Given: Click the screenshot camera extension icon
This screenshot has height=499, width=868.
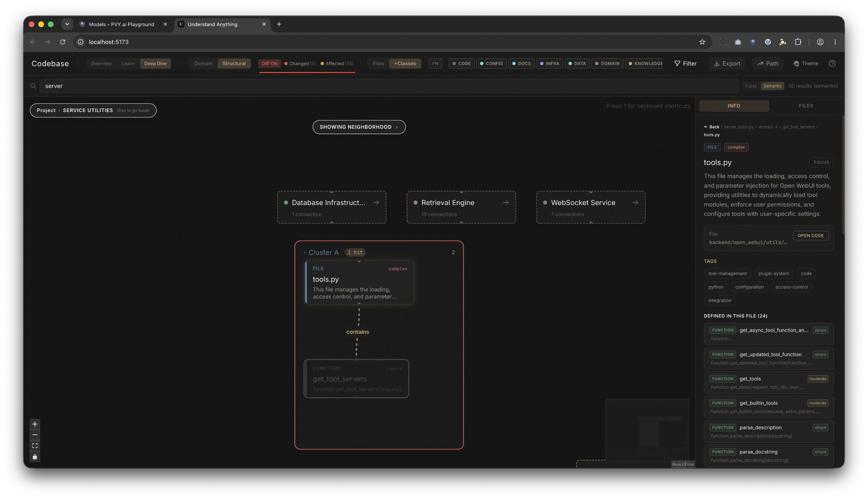Looking at the screenshot, I should point(738,42).
